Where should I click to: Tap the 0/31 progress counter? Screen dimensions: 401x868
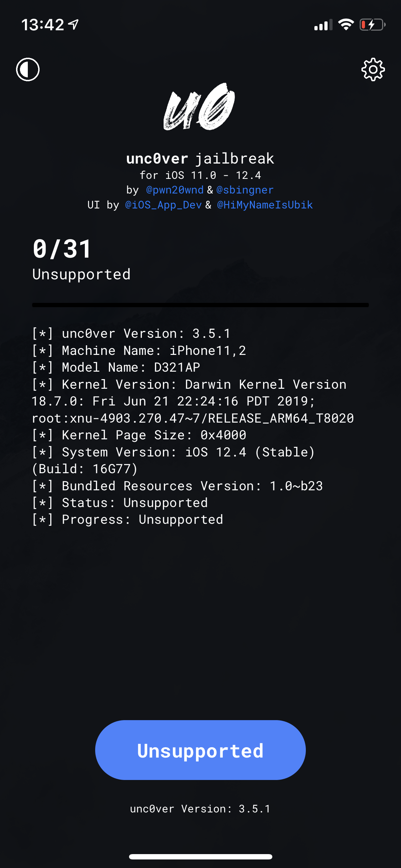[61, 249]
